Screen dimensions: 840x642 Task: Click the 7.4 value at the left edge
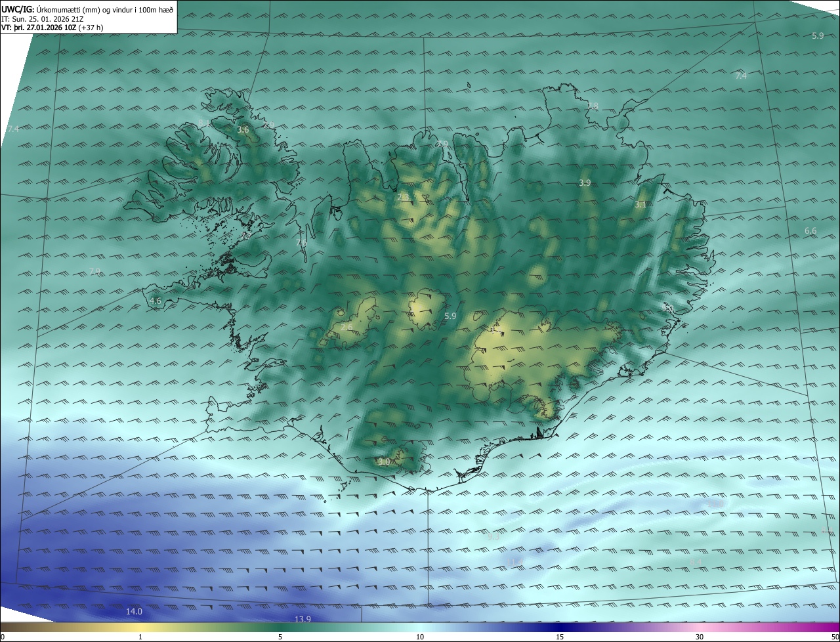[13, 129]
